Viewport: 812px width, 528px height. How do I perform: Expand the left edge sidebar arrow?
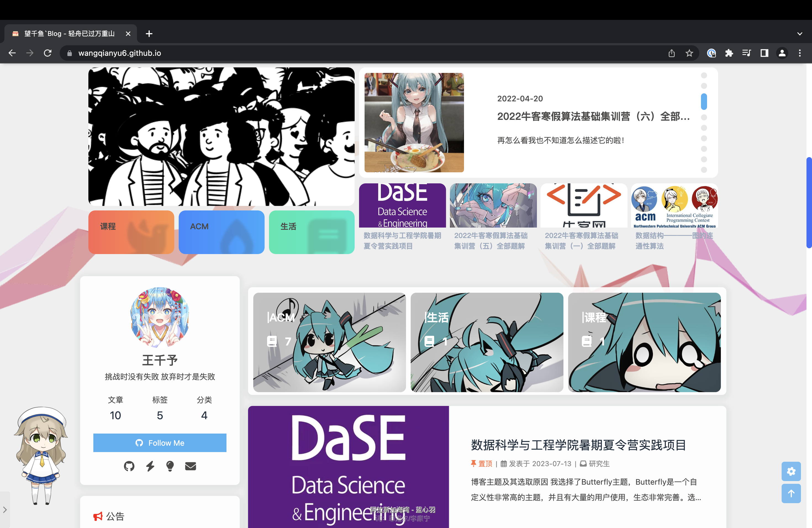click(x=5, y=509)
